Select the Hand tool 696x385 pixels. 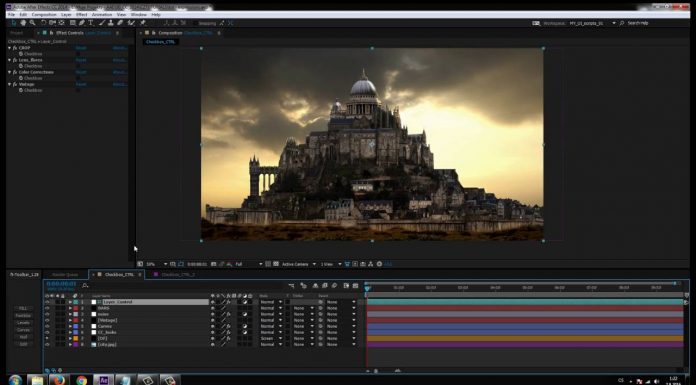click(x=23, y=23)
